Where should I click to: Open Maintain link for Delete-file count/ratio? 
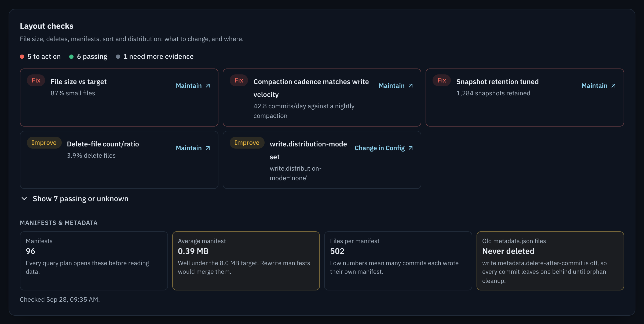coord(193,148)
